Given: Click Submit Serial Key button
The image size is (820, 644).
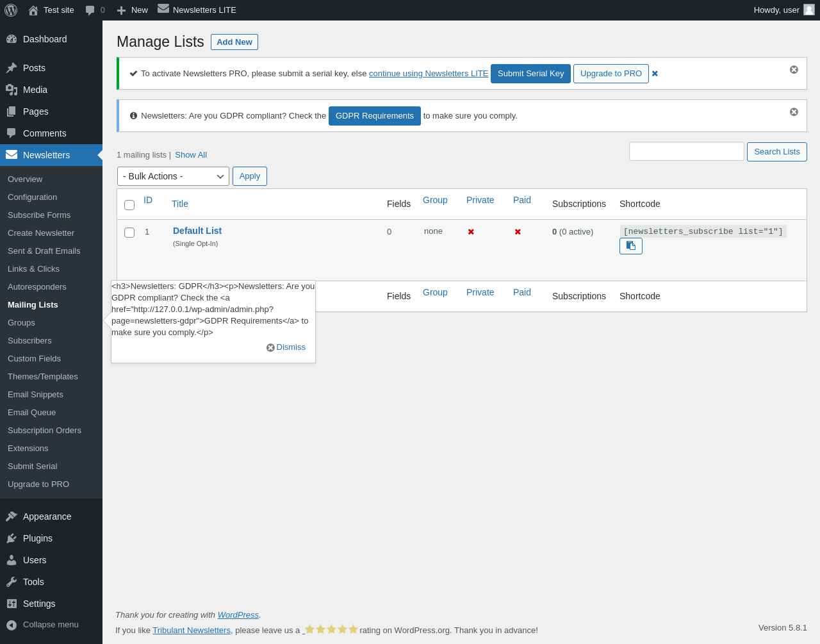Looking at the screenshot, I should tap(530, 74).
